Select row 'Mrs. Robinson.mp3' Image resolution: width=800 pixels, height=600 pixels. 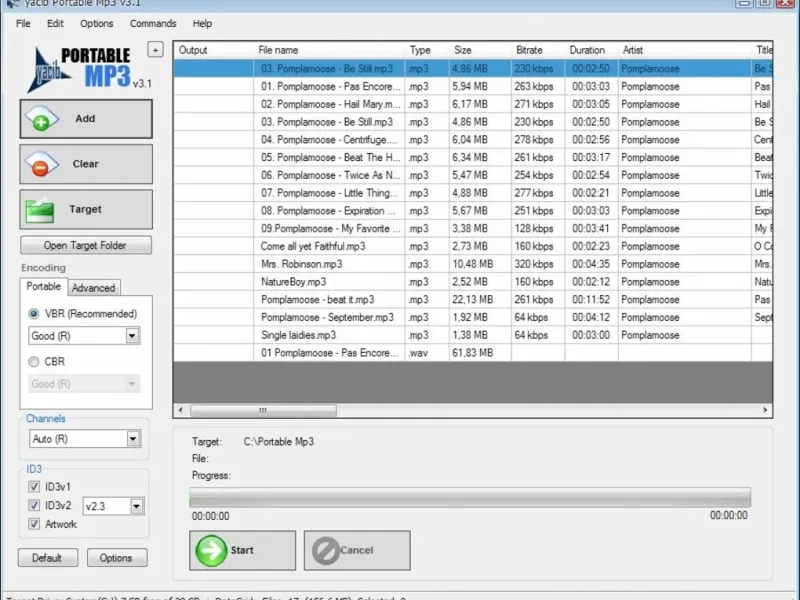tap(473, 264)
